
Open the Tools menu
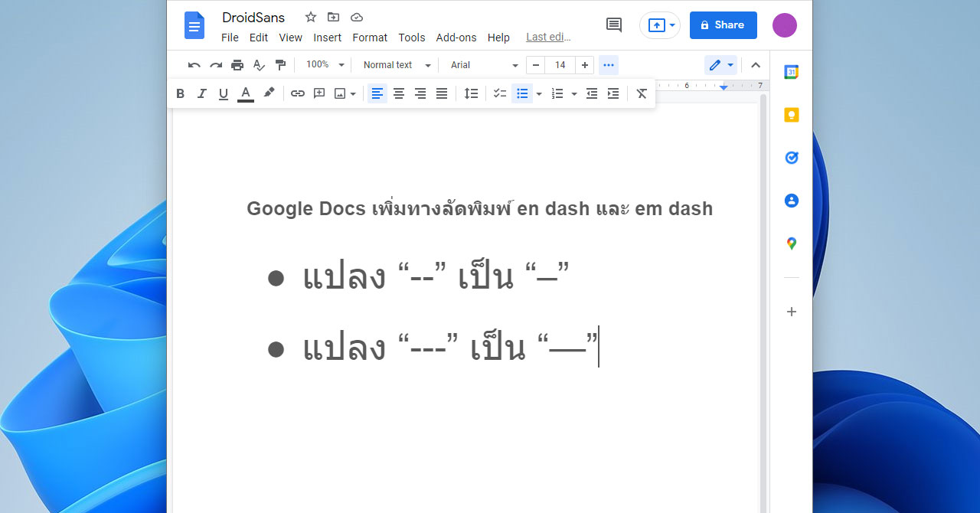[x=412, y=38]
